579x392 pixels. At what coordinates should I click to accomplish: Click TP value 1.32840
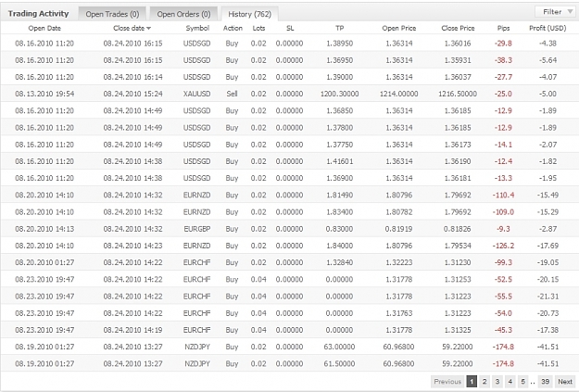pyautogui.click(x=339, y=262)
